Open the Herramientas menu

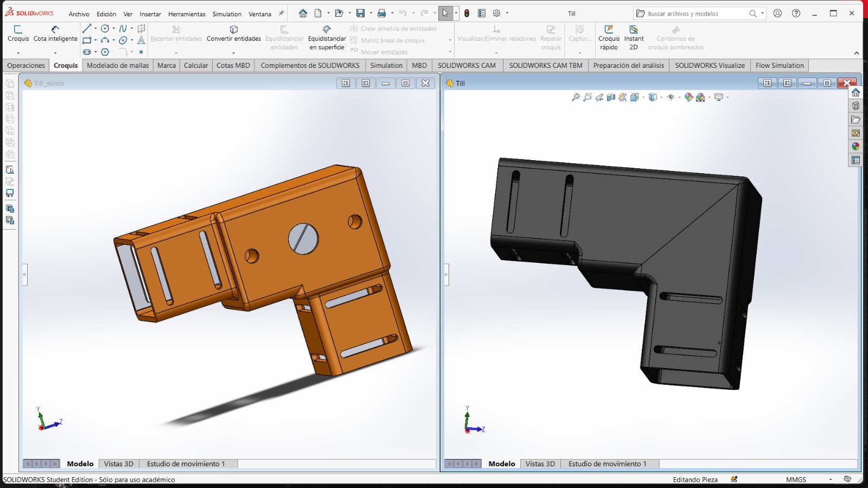186,14
